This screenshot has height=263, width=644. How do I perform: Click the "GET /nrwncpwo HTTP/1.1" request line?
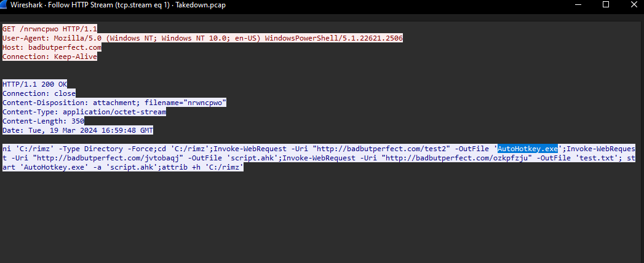tap(50, 29)
